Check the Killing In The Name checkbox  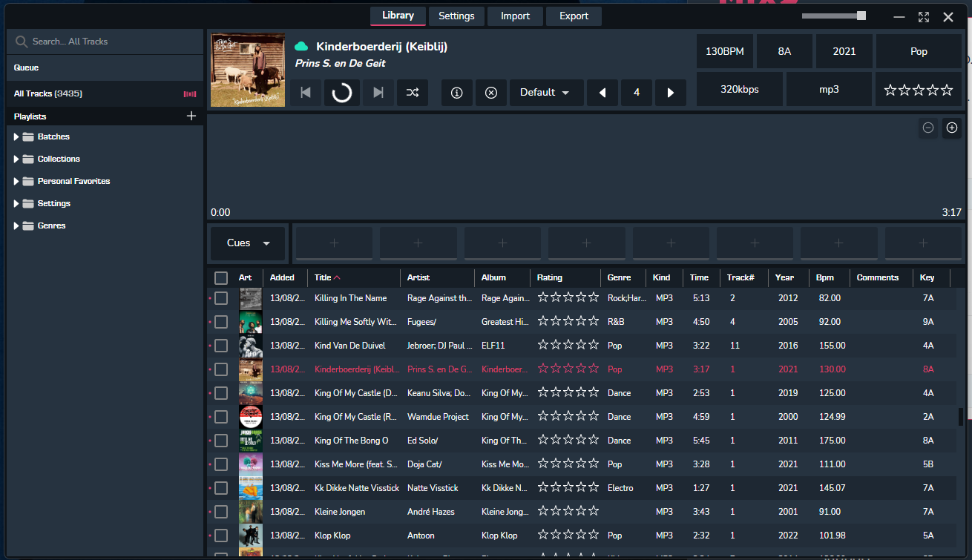pyautogui.click(x=221, y=298)
